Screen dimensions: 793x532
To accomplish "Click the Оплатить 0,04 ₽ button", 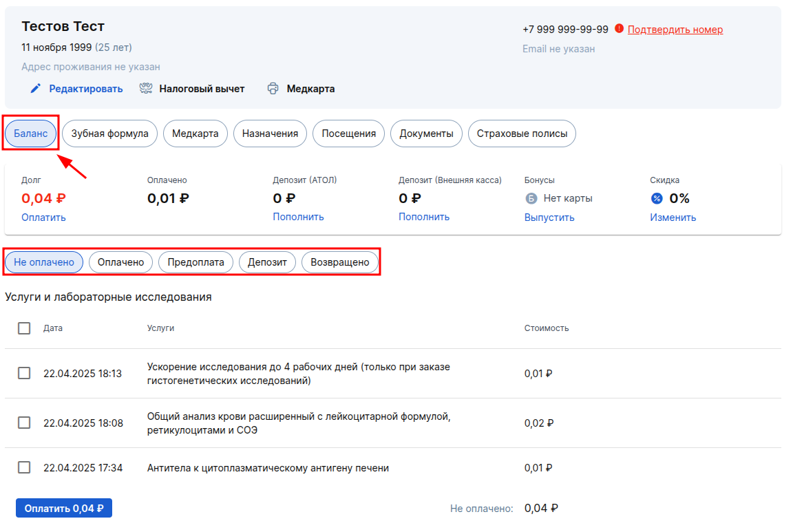I will click(64, 508).
